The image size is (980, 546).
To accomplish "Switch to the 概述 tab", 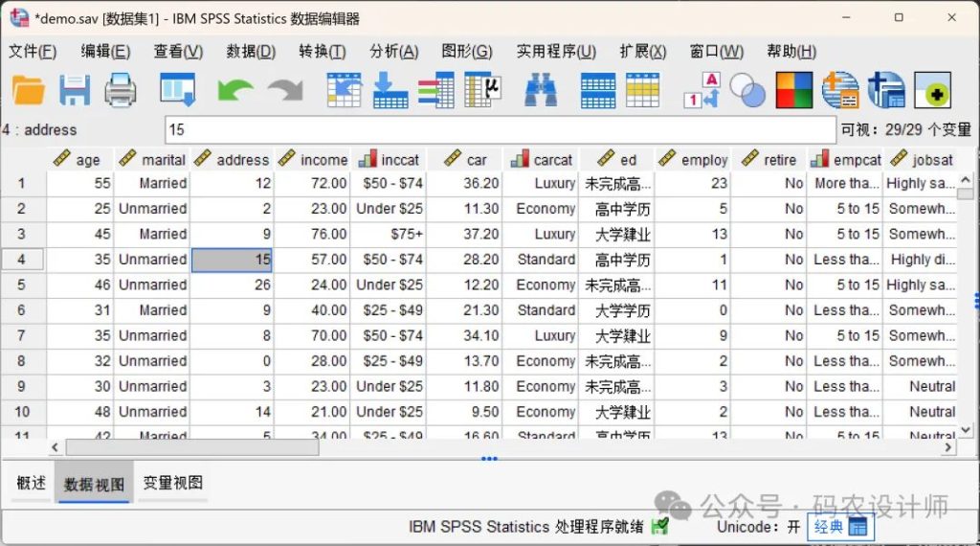I will 32,483.
